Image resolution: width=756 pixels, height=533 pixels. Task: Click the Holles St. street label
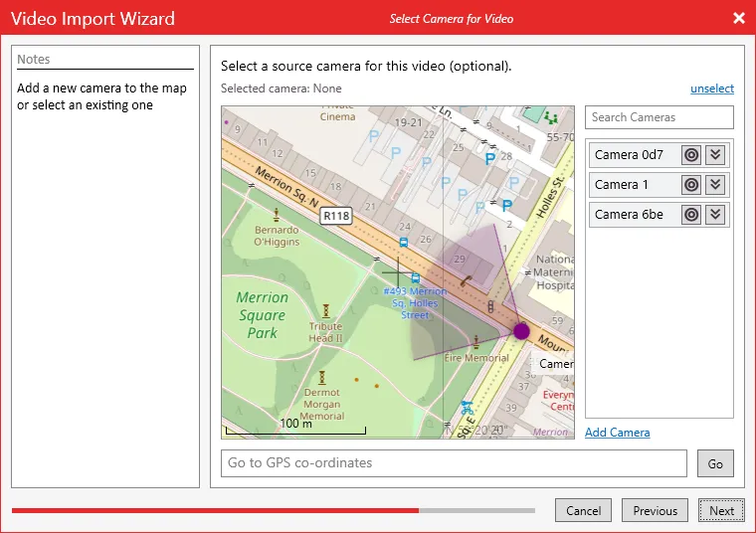pyautogui.click(x=550, y=198)
